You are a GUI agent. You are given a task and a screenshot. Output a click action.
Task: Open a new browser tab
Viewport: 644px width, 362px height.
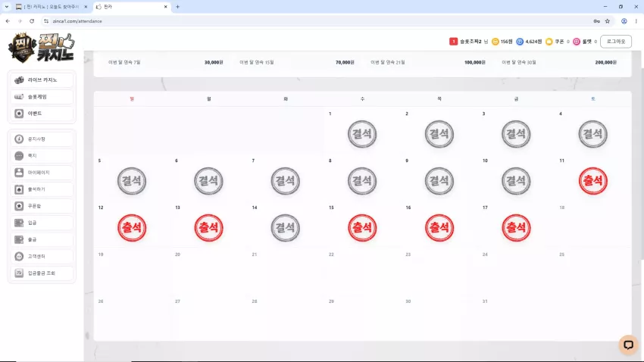177,7
